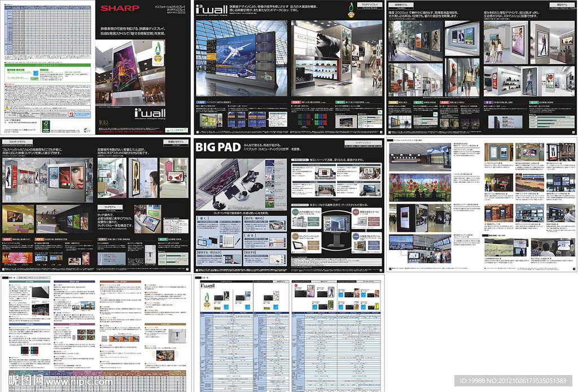The height and width of the screenshot is (392, 578).
Task: Select the photo of man in white coat
Action: [112, 178]
